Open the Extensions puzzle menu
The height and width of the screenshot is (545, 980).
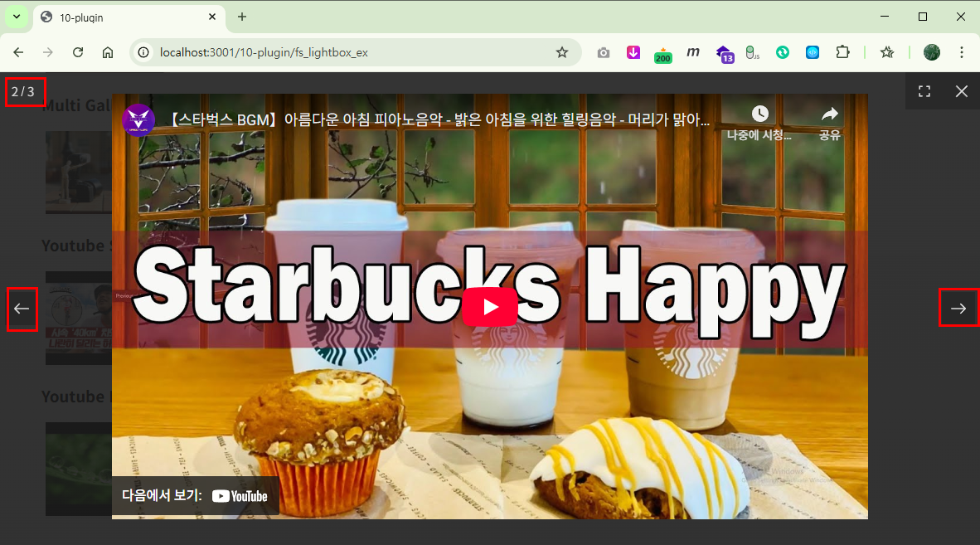tap(842, 52)
